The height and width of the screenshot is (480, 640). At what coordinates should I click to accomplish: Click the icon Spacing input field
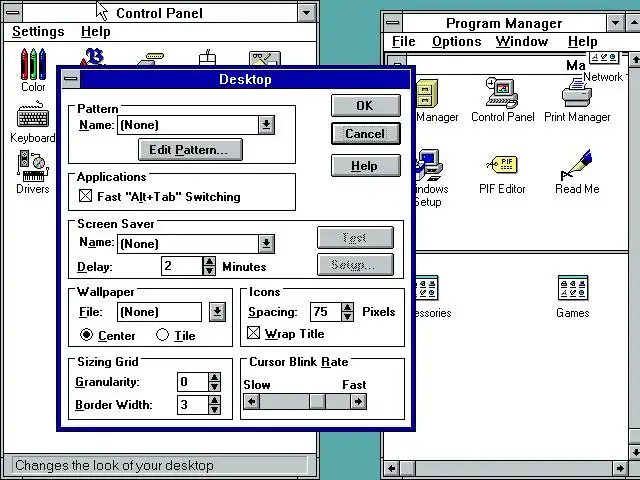(x=326, y=312)
